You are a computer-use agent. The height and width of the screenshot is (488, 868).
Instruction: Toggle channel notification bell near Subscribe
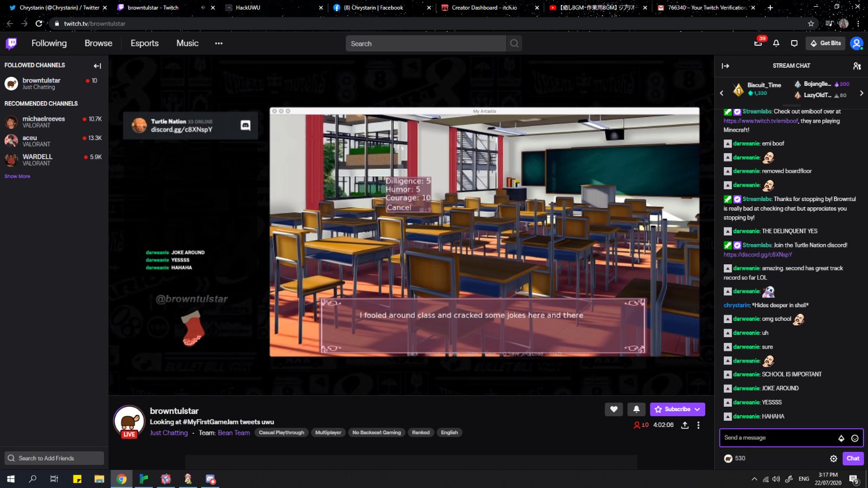coord(636,409)
